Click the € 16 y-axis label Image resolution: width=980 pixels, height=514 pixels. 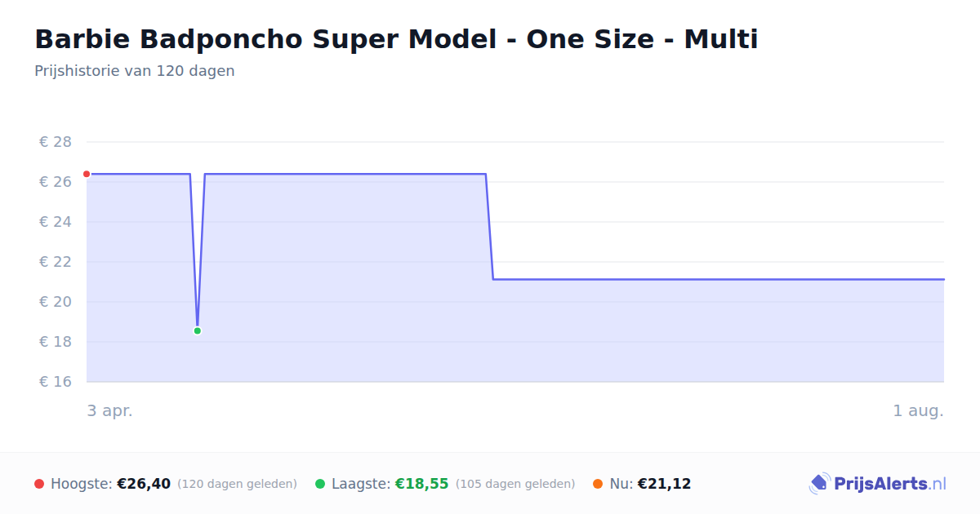coord(56,382)
